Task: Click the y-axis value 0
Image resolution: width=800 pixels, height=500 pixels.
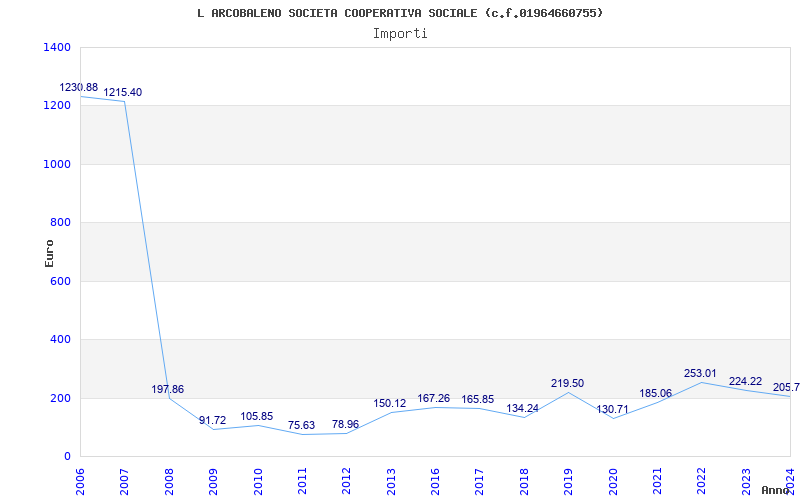Action: [67, 456]
